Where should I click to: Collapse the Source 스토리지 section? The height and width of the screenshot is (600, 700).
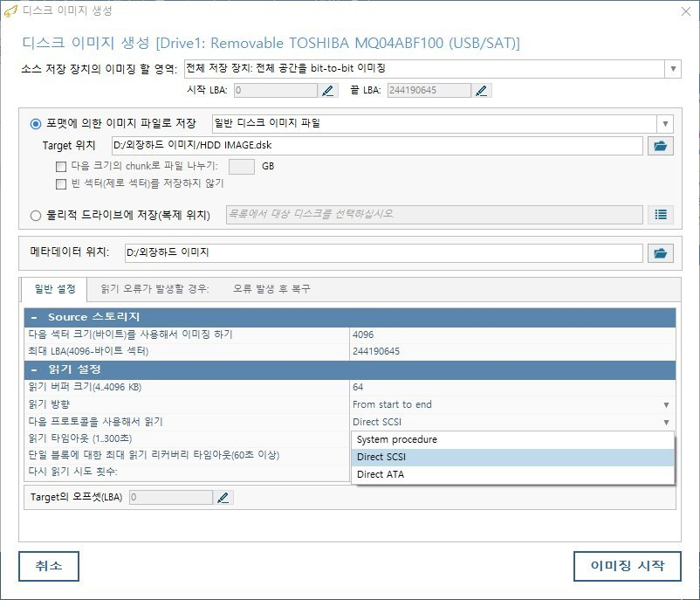(34, 318)
